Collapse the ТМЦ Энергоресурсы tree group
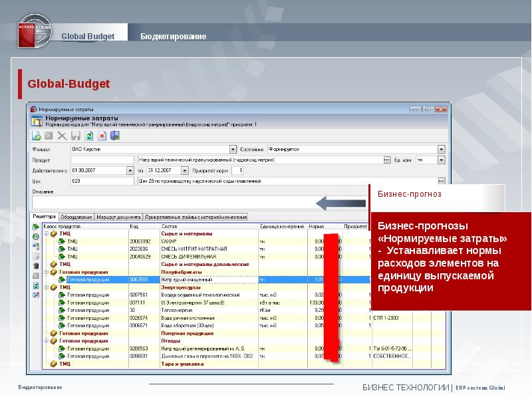The image size is (532, 399). click(46, 287)
